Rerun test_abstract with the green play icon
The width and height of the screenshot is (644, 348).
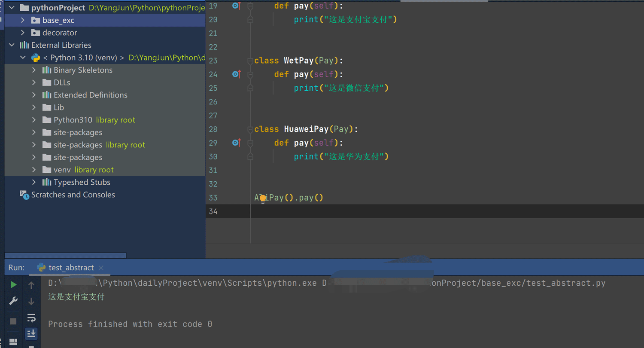pos(13,284)
